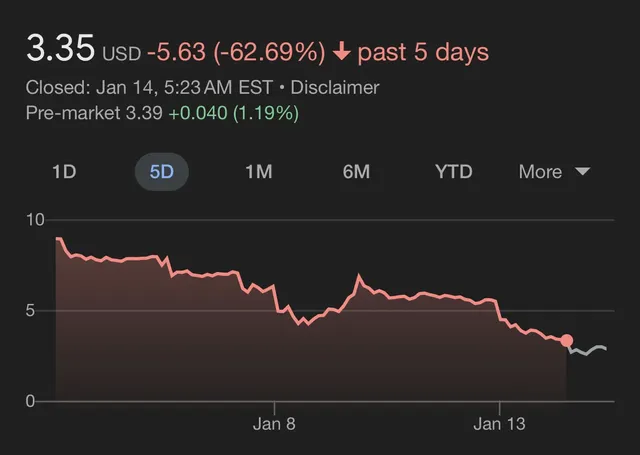Click the Jan 13 date label
640x455 pixels.
pyautogui.click(x=499, y=424)
